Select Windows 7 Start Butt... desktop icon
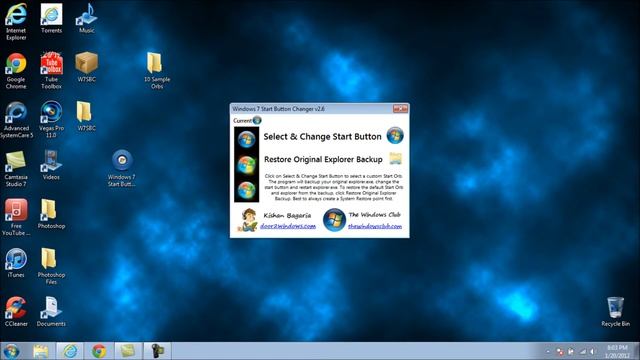Viewport: 640px width, 360px height. (x=122, y=168)
